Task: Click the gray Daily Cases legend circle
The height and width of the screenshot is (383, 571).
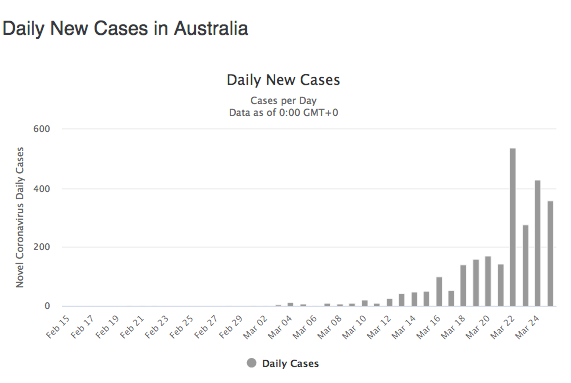Action: (251, 363)
